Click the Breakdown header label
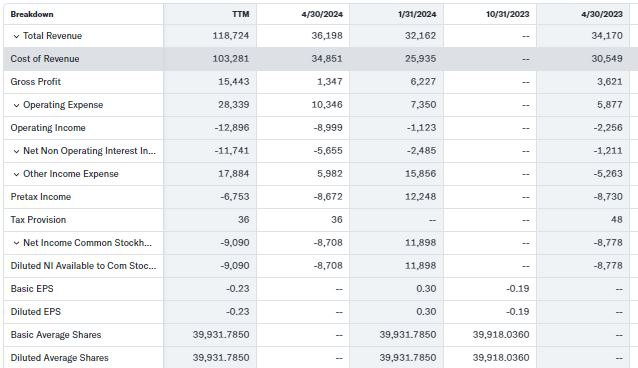638x368 pixels. 32,14
